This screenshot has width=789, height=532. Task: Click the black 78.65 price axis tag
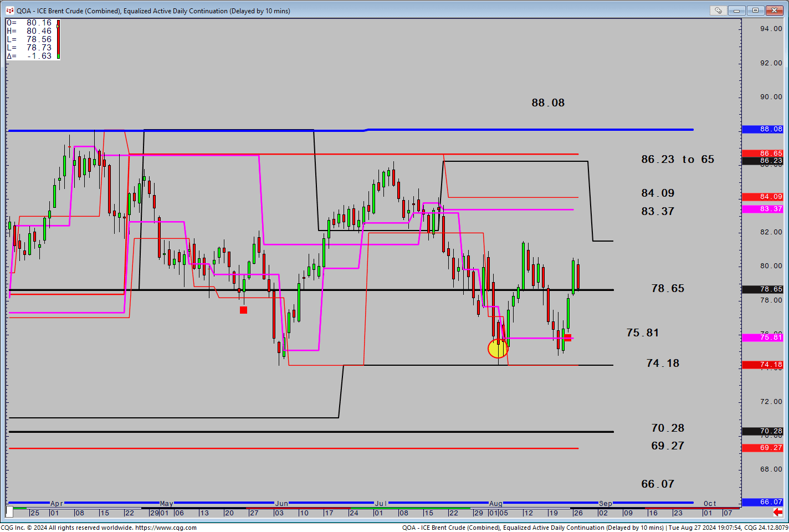point(763,289)
